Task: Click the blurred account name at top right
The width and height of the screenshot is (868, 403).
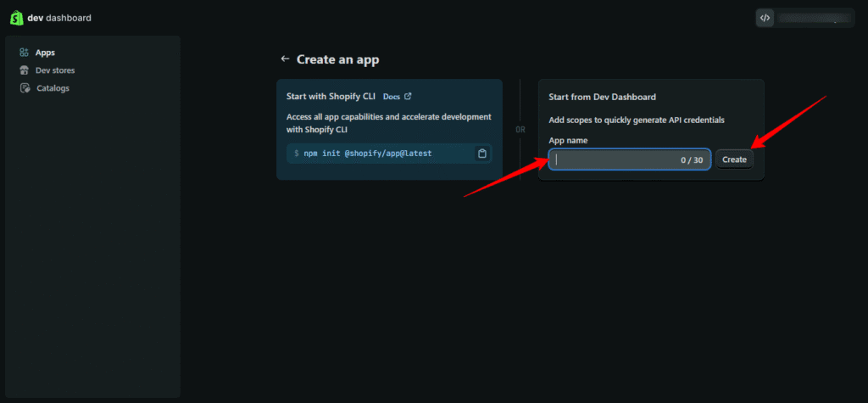Action: point(814,18)
